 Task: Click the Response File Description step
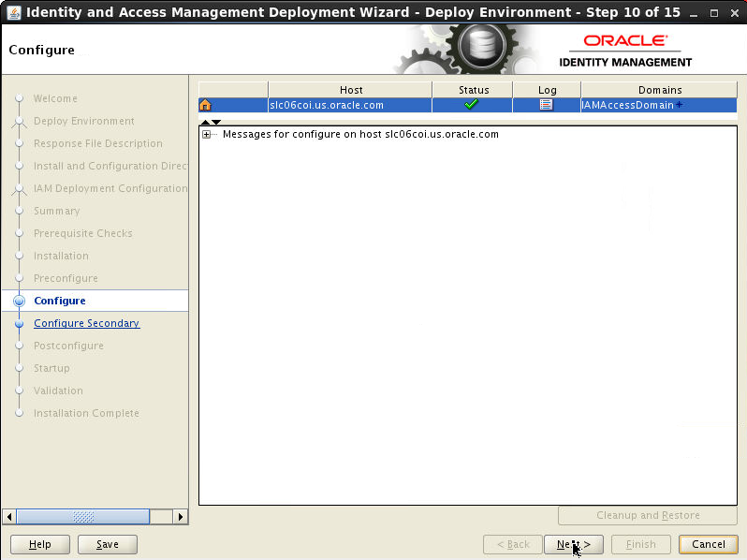click(x=97, y=143)
